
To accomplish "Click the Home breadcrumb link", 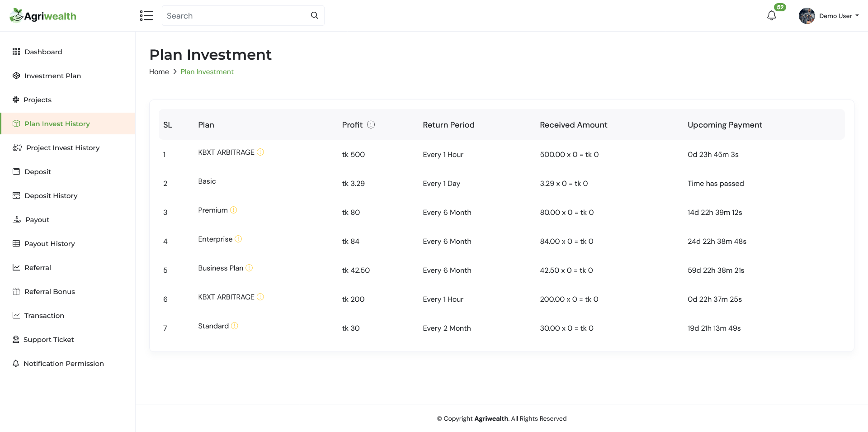I will 159,71.
